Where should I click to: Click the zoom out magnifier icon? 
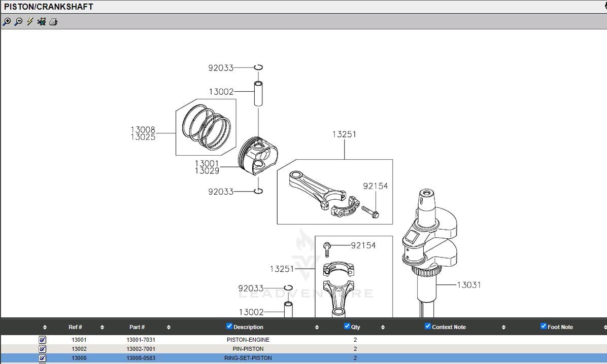point(18,21)
